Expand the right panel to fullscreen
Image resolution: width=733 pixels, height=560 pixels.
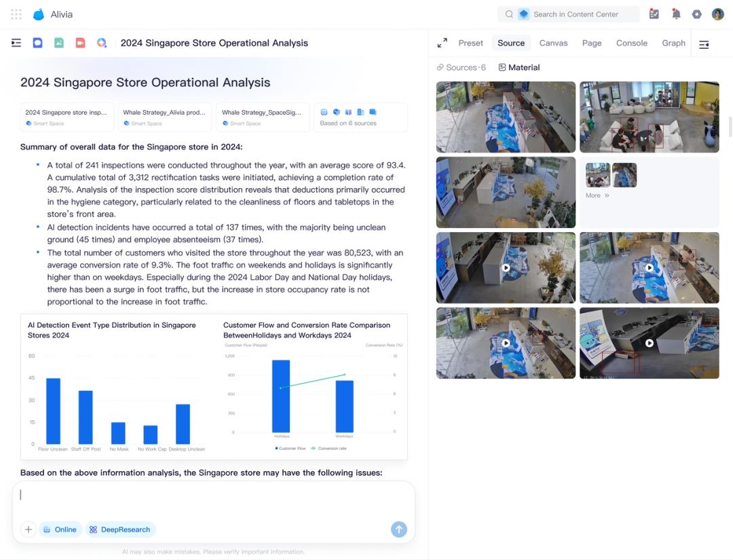[443, 43]
